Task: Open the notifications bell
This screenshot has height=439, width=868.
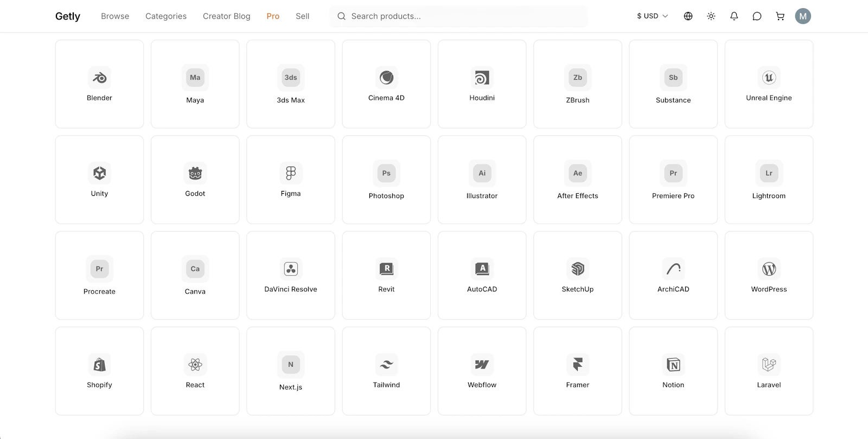Action: [x=734, y=16]
